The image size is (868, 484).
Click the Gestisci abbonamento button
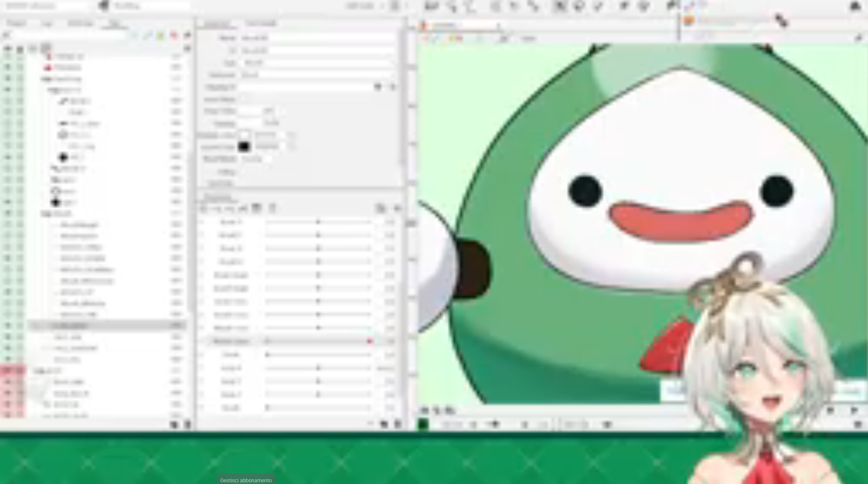pyautogui.click(x=246, y=480)
